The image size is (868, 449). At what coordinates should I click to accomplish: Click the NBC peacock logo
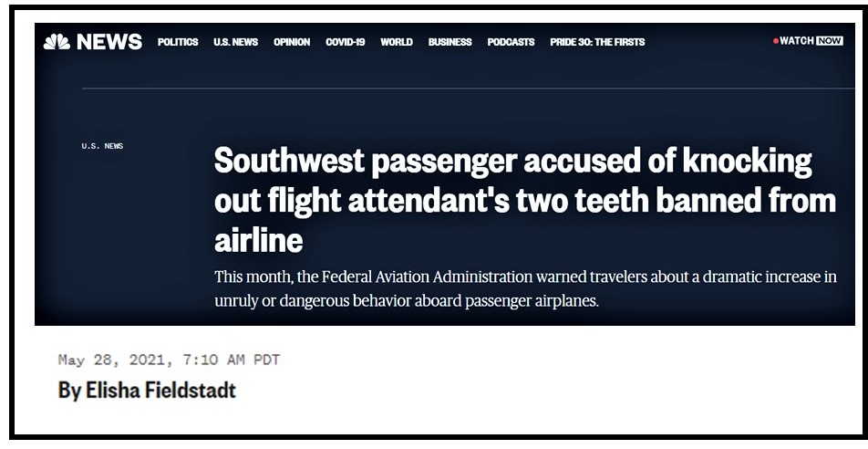(57, 42)
